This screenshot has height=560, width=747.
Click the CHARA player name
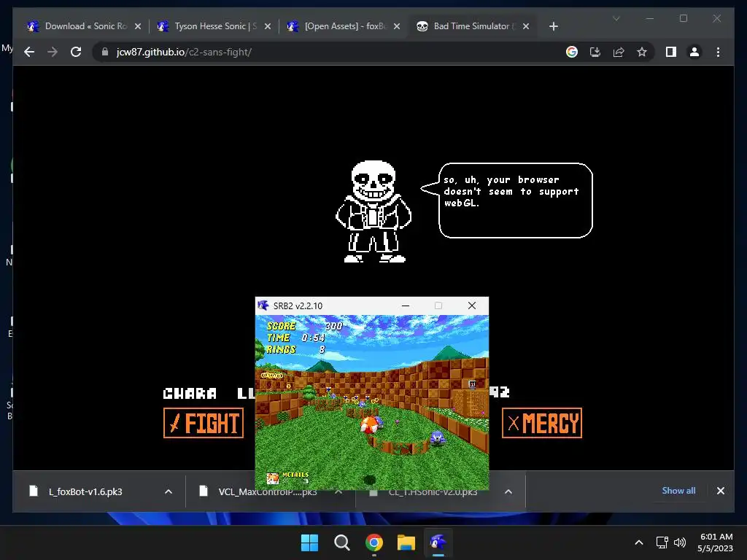pos(190,393)
